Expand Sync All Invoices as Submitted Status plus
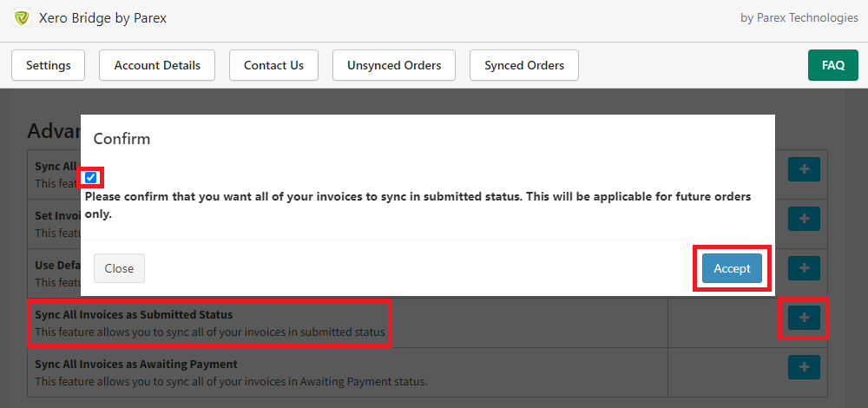 click(804, 318)
